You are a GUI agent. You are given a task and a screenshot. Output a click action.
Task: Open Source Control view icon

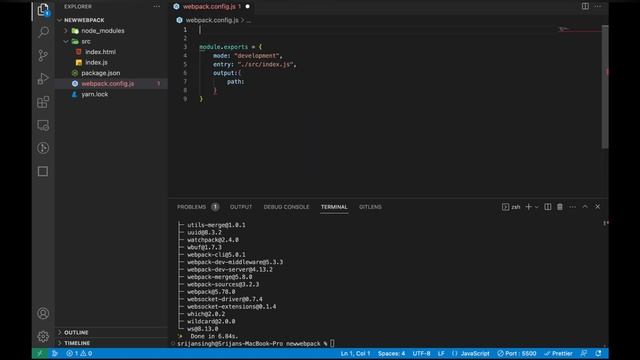tap(43, 55)
